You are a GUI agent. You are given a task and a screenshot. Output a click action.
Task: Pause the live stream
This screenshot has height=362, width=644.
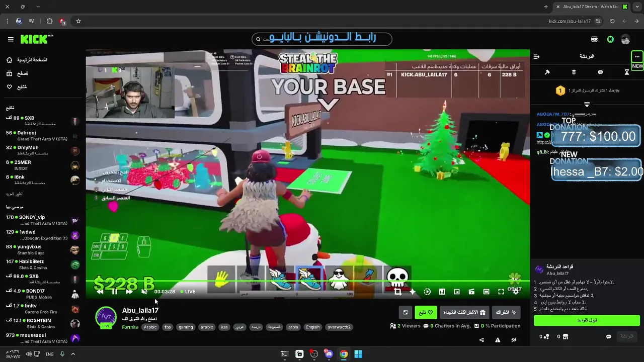coord(115,292)
